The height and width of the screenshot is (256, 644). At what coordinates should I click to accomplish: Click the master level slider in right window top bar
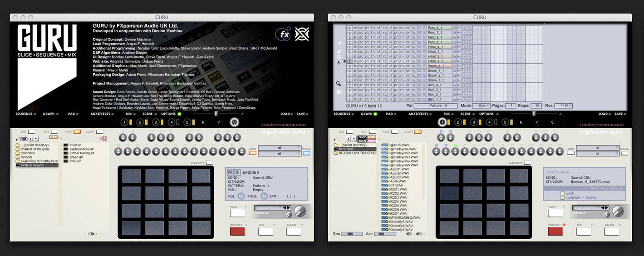click(533, 113)
